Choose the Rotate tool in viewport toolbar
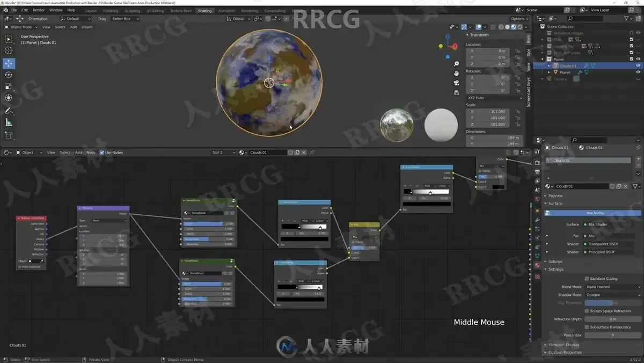Image resolution: width=644 pixels, height=363 pixels. pos(9,75)
